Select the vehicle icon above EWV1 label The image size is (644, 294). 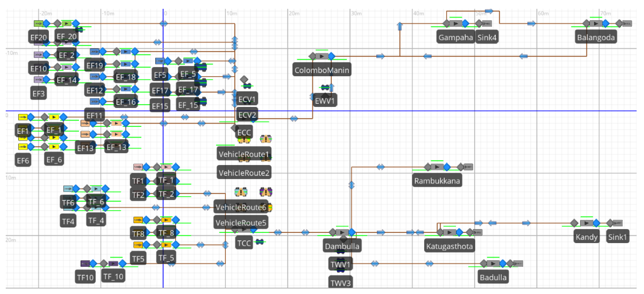coord(325,87)
